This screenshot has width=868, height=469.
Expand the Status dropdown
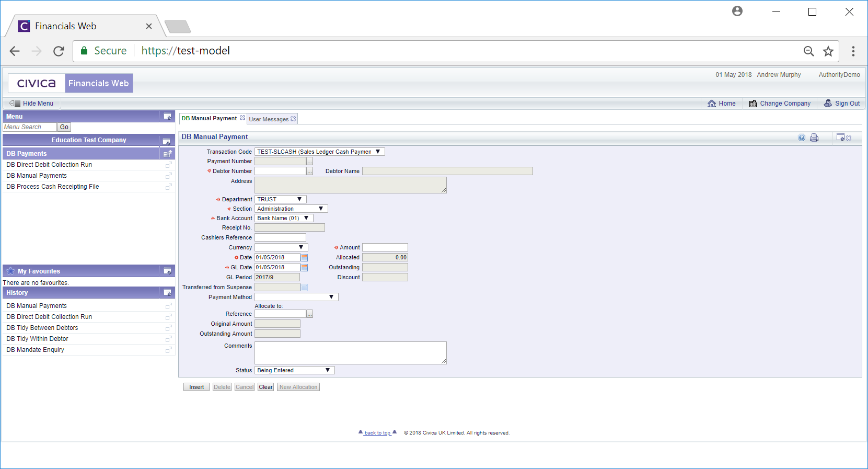pyautogui.click(x=327, y=370)
